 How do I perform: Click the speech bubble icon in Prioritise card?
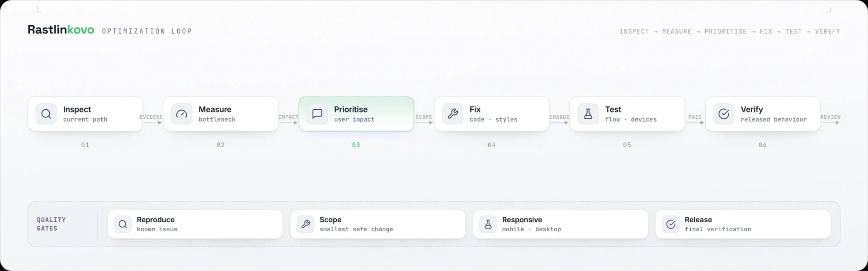click(x=317, y=114)
